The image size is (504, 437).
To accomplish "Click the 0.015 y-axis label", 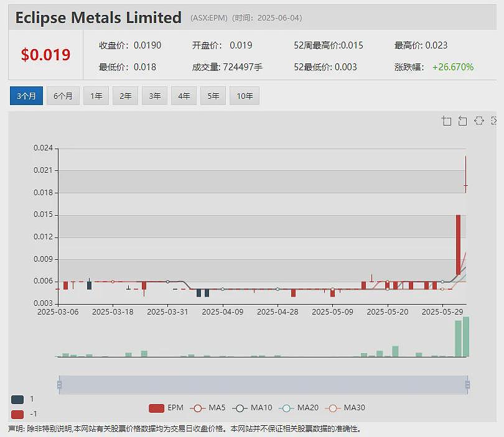I will (43, 214).
